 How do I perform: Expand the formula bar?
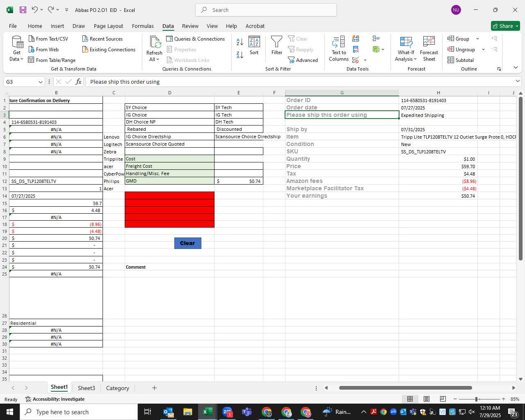518,81
